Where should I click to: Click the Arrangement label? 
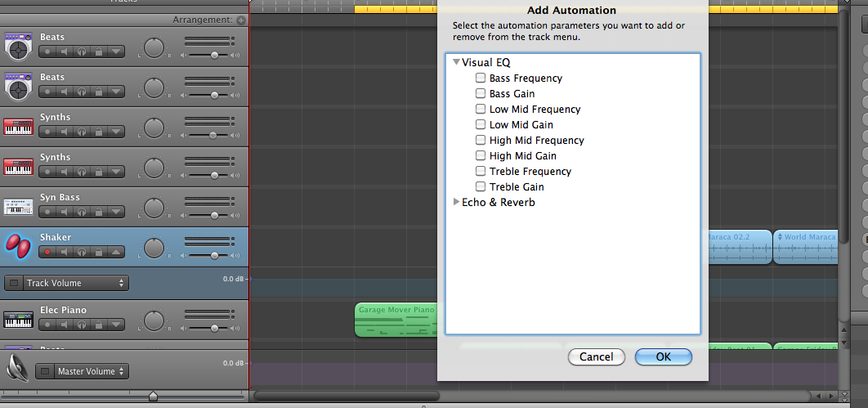point(203,20)
